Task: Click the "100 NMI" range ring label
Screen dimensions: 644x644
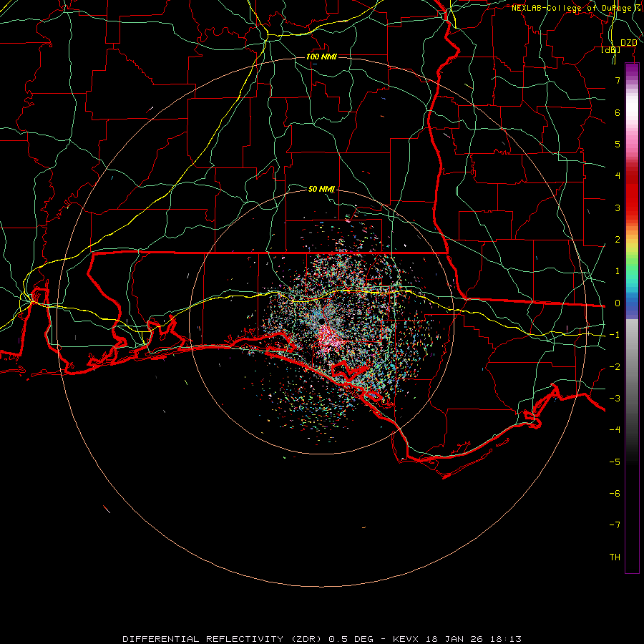Action: tap(321, 57)
